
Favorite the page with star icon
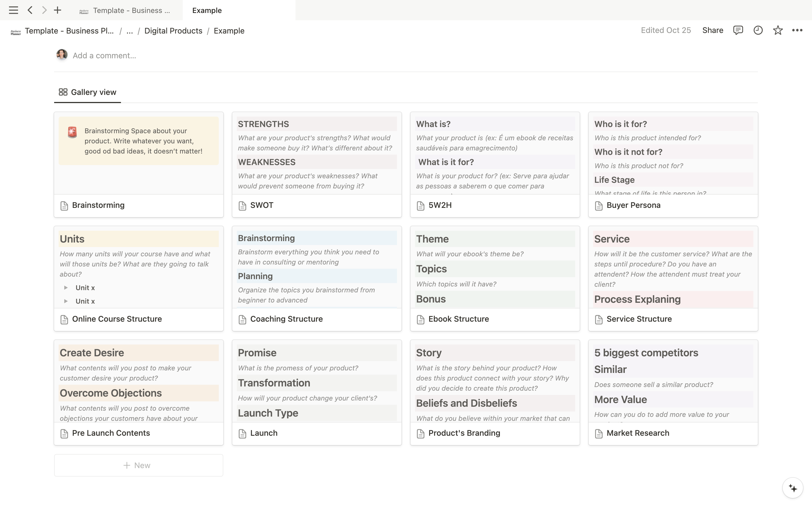[x=778, y=30]
